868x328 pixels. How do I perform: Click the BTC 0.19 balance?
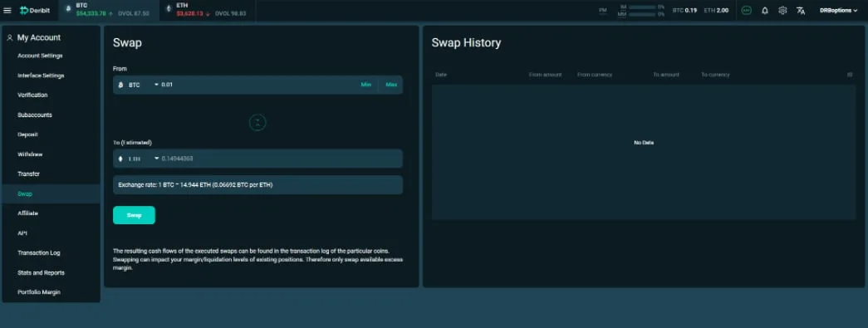tap(684, 10)
